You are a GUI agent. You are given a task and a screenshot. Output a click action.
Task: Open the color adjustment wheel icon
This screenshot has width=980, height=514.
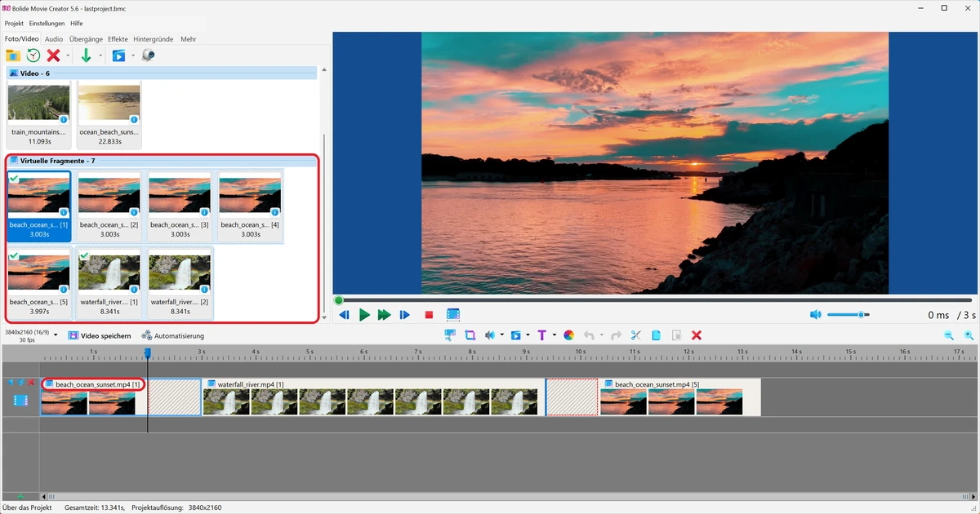pyautogui.click(x=569, y=335)
